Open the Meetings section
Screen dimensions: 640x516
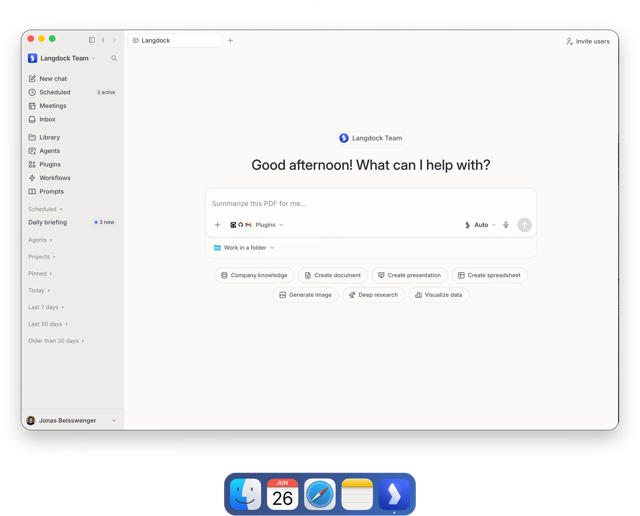click(73, 106)
